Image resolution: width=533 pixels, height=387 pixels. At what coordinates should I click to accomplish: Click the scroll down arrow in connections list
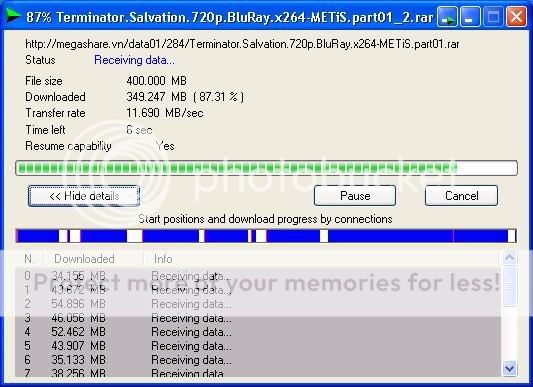click(509, 368)
